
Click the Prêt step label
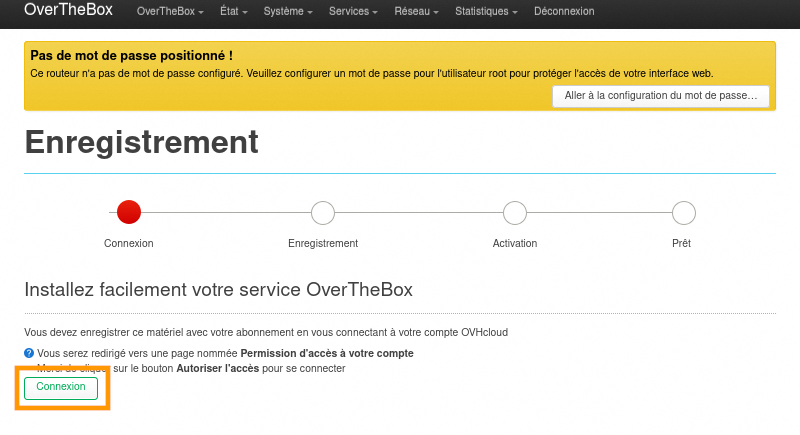click(x=681, y=243)
